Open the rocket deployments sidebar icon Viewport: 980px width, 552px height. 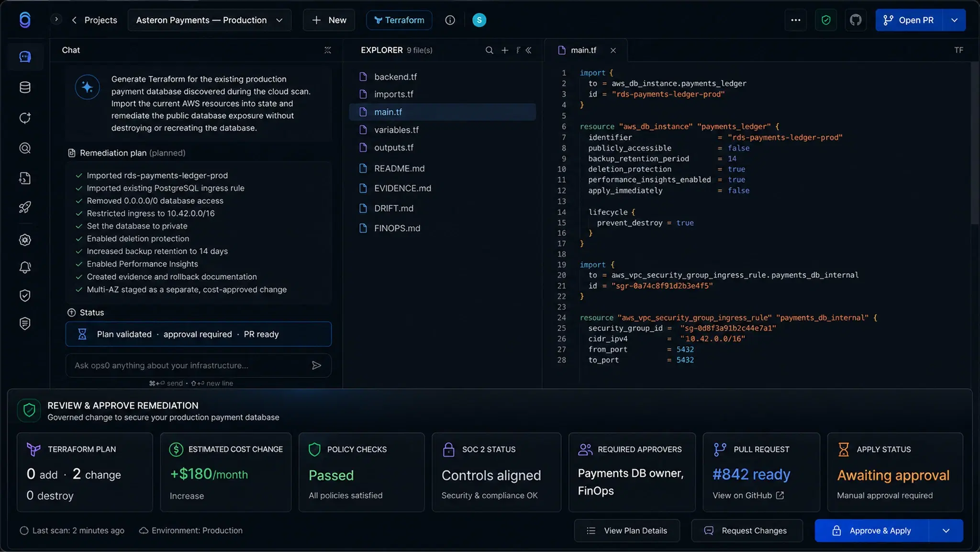click(x=25, y=207)
